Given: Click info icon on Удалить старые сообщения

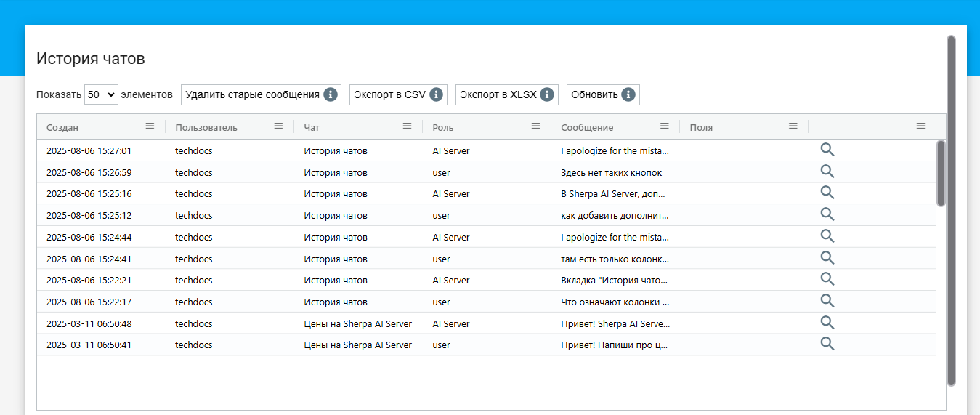Looking at the screenshot, I should (330, 94).
